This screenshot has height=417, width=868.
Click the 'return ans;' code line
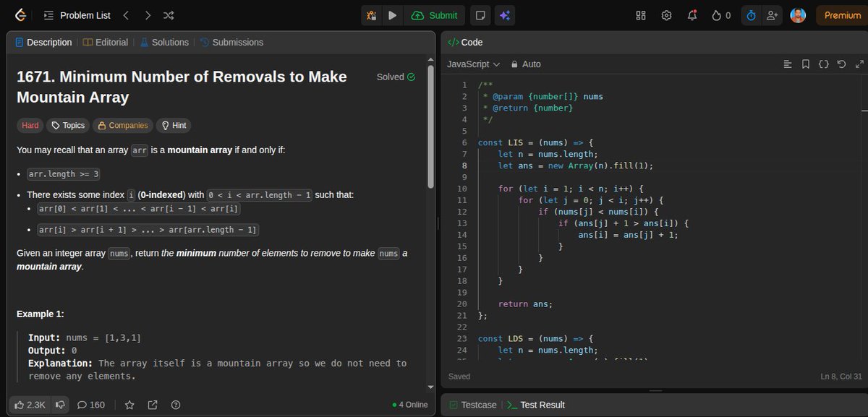coord(526,304)
